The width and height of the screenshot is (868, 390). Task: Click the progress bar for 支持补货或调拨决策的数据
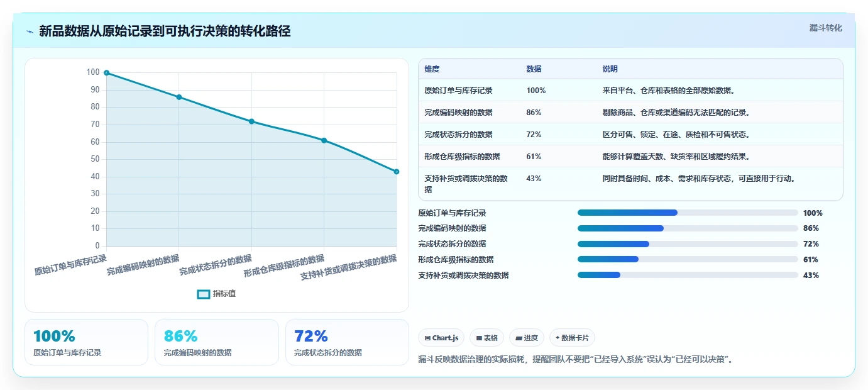click(688, 275)
